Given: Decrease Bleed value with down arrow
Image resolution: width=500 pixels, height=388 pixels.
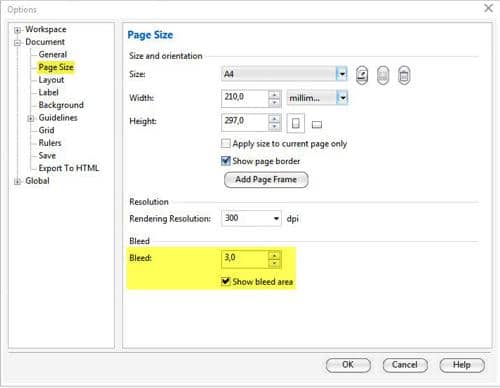Looking at the screenshot, I should click(274, 264).
